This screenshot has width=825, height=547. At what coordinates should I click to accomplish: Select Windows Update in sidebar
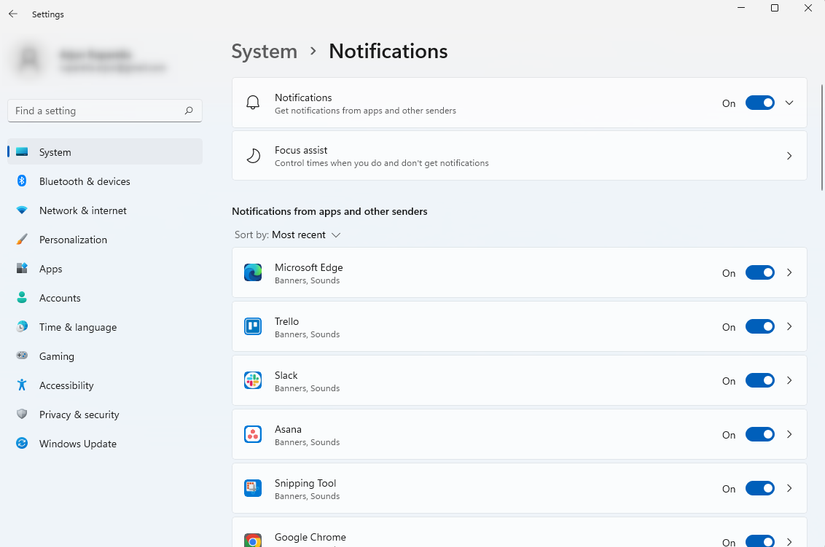(77, 443)
